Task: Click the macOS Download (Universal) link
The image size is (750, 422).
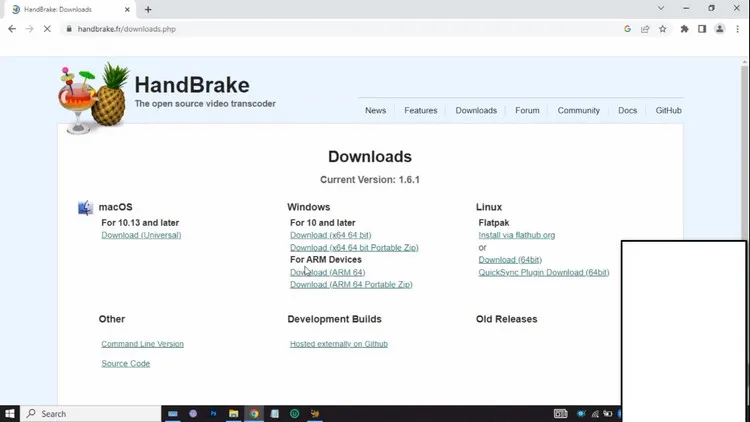Action: pyautogui.click(x=141, y=235)
